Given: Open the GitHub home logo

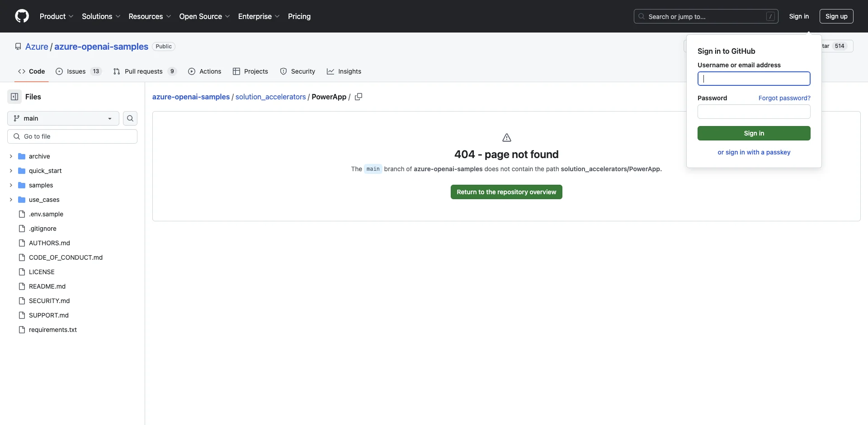Looking at the screenshot, I should click(22, 16).
